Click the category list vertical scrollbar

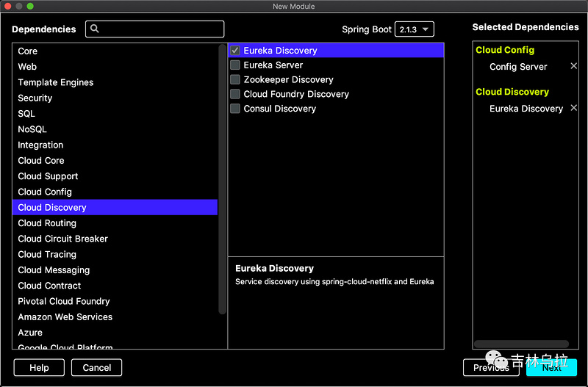coord(222,179)
